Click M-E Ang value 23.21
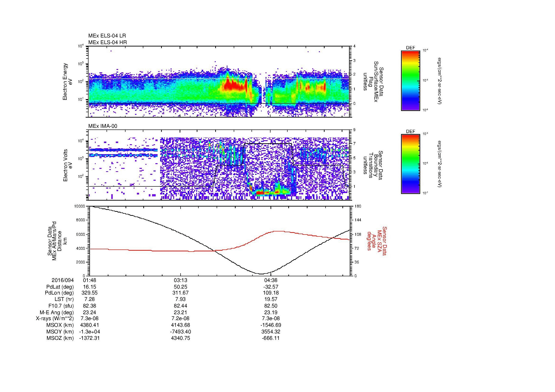The width and height of the screenshot is (555, 392). pyautogui.click(x=180, y=312)
